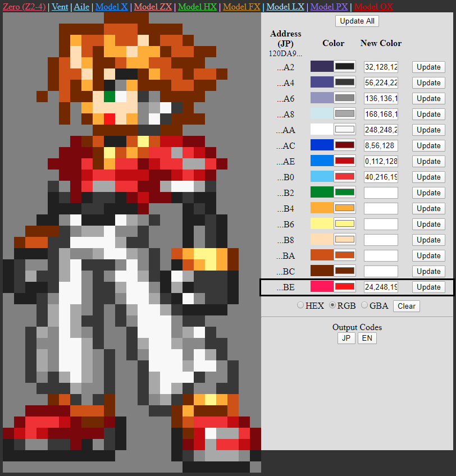Open color picker for row A8
Screen dimensions: 456x476
point(344,114)
